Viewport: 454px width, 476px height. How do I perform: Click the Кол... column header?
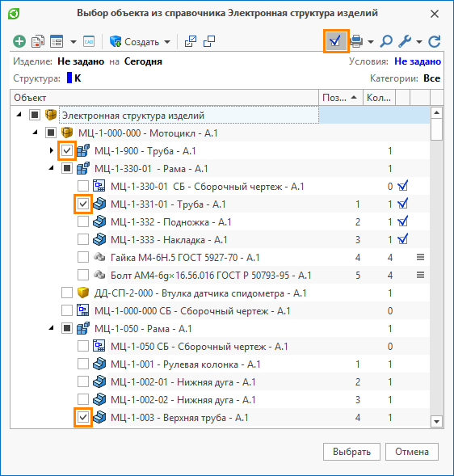379,98
